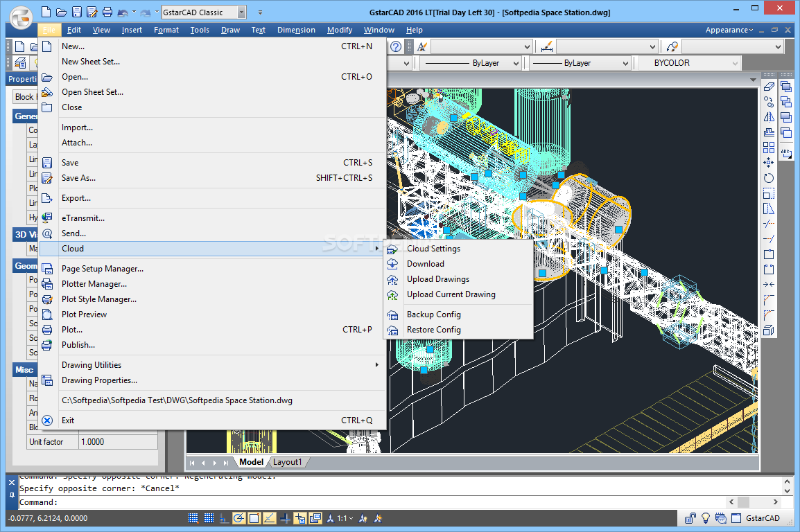This screenshot has height=532, width=800.
Task: Toggle Snap mode in status bar
Action: (x=193, y=518)
